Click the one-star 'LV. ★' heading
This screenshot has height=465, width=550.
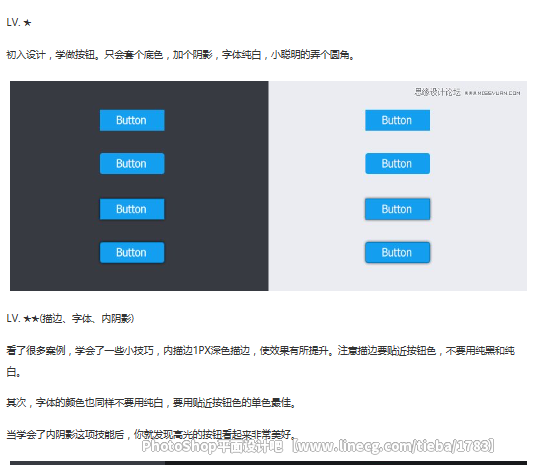19,22
